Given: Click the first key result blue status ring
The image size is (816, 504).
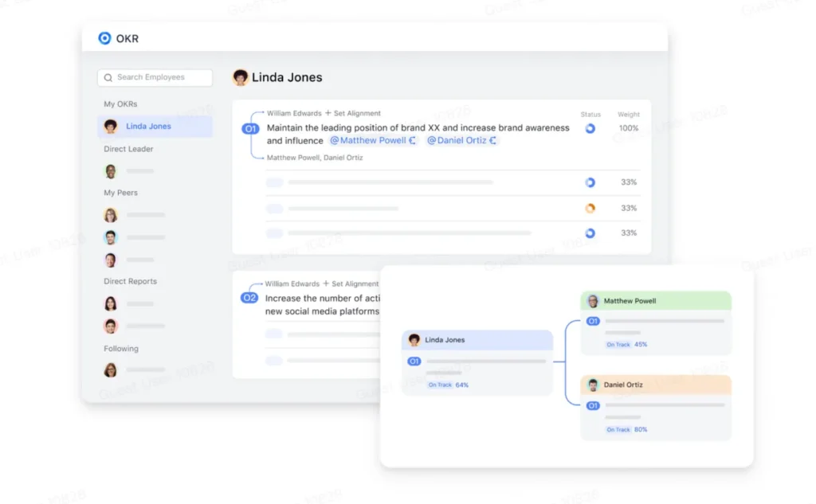Looking at the screenshot, I should pos(590,182).
